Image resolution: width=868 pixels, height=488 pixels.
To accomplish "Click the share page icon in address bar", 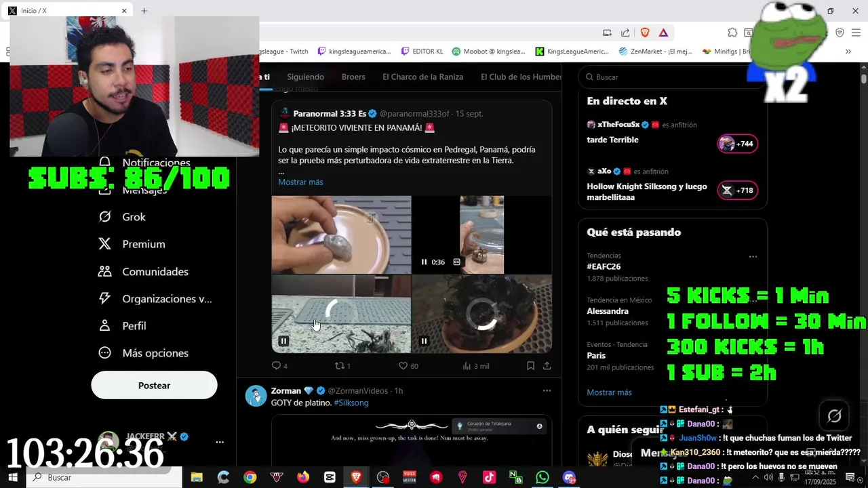I will pos(625,33).
